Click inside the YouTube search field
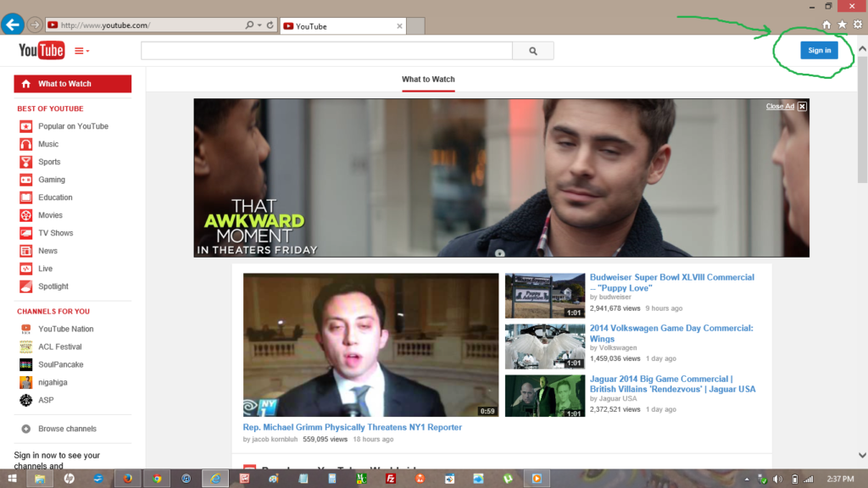 point(326,51)
